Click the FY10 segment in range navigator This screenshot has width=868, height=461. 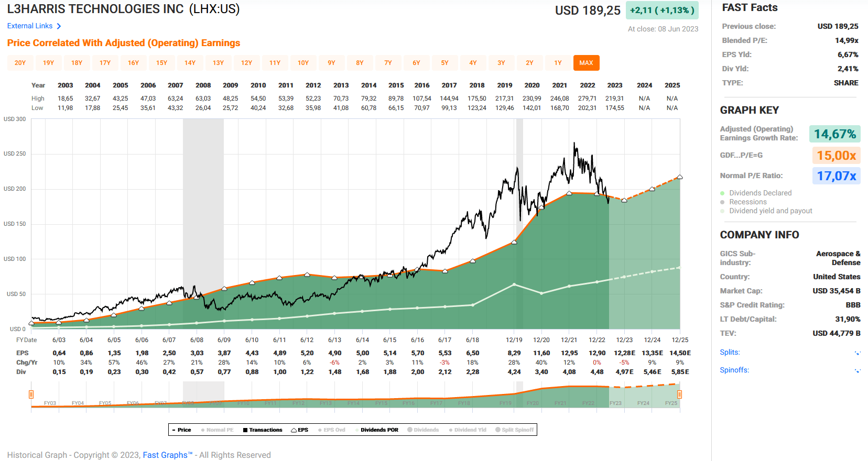click(x=243, y=403)
